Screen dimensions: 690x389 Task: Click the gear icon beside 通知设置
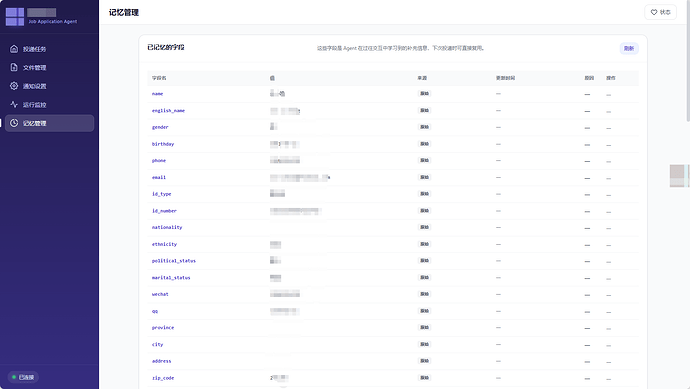(x=14, y=86)
